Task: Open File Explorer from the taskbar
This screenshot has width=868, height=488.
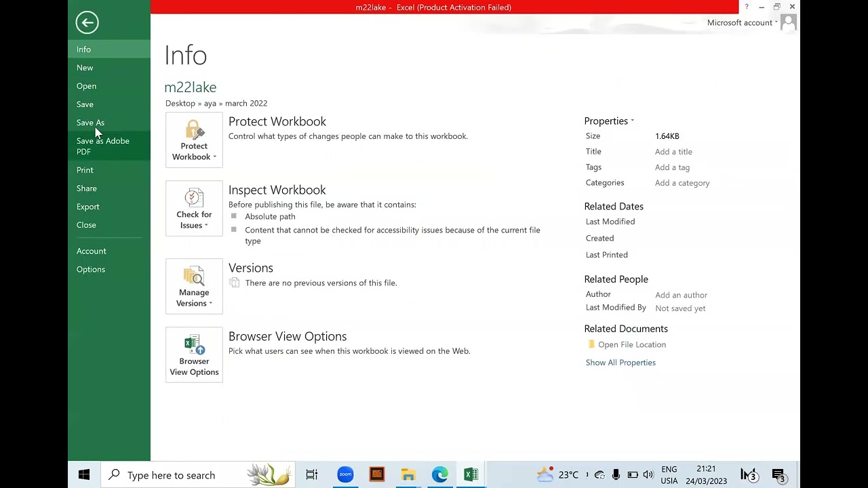Action: point(408,475)
